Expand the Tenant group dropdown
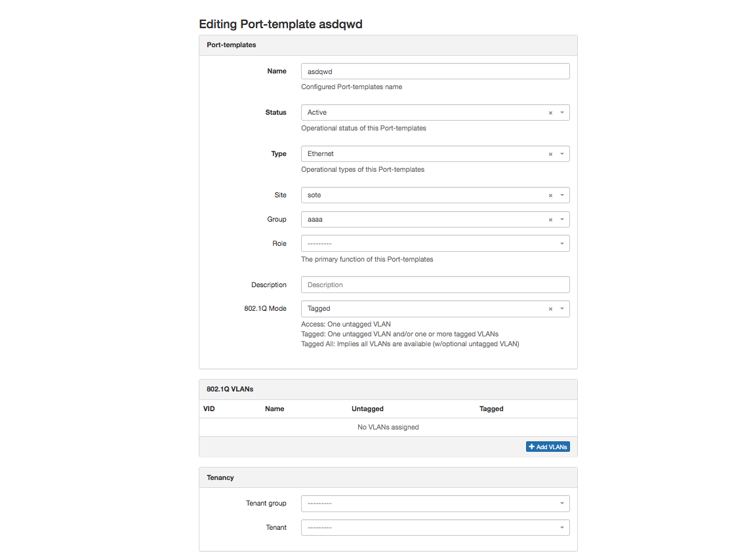Screen dimensions: 734x560 (562, 504)
